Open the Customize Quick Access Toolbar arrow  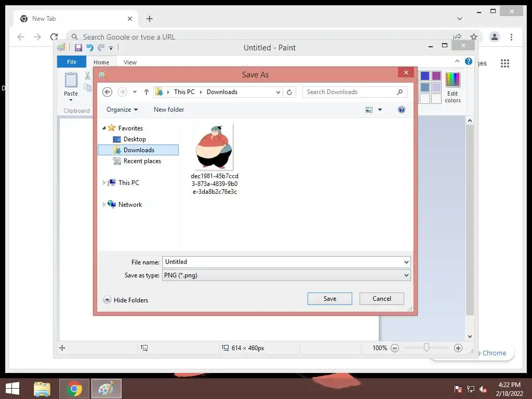111,48
